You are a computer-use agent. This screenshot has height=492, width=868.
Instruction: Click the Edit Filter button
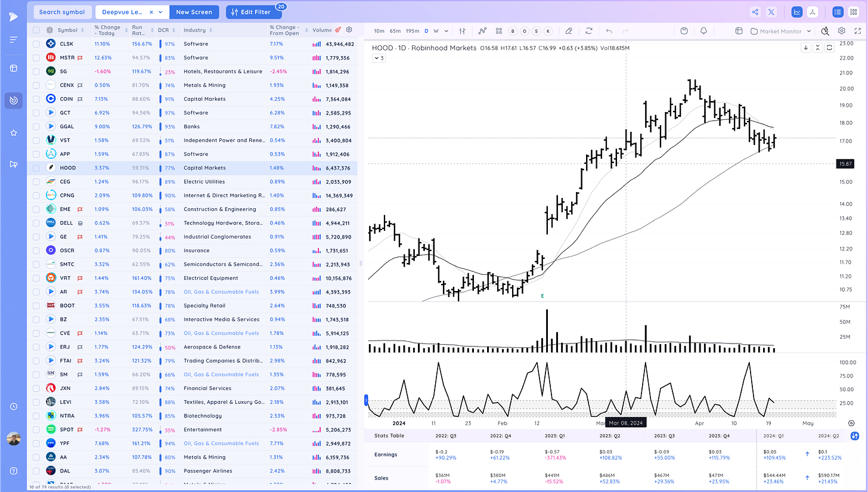point(254,12)
